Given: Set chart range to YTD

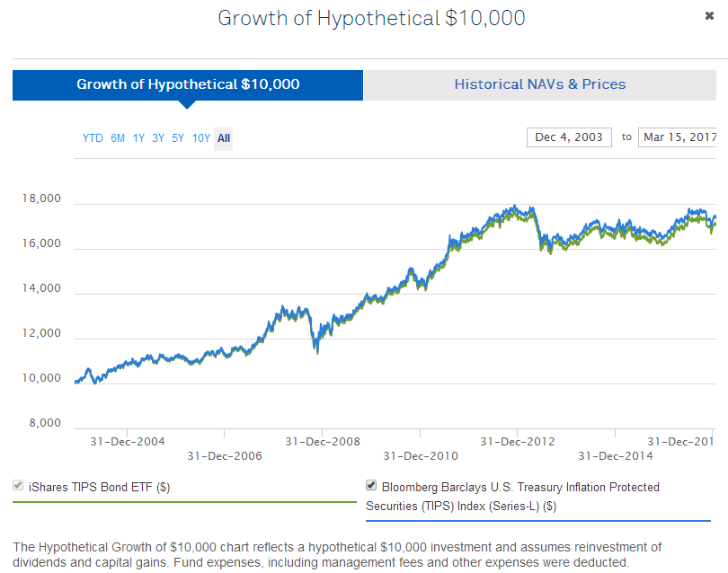Looking at the screenshot, I should point(93,138).
